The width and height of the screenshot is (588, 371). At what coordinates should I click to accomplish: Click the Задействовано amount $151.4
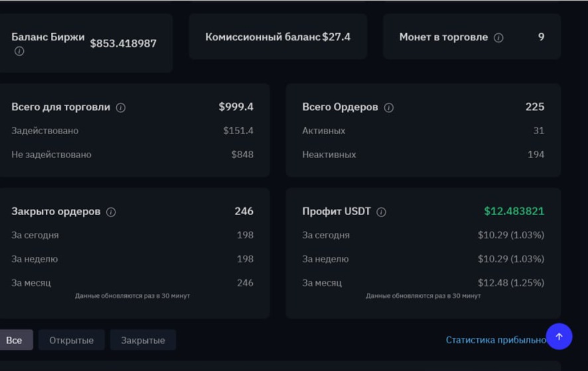click(x=238, y=131)
